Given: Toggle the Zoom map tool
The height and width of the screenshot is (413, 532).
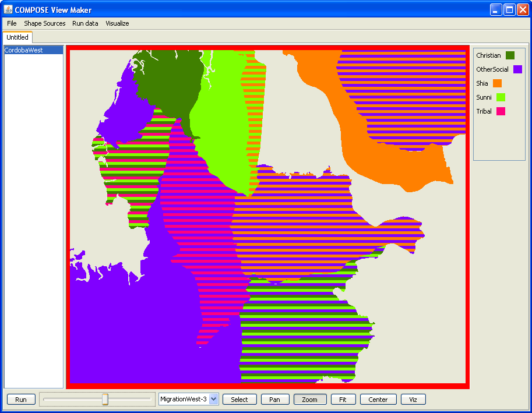Looking at the screenshot, I should [x=310, y=400].
